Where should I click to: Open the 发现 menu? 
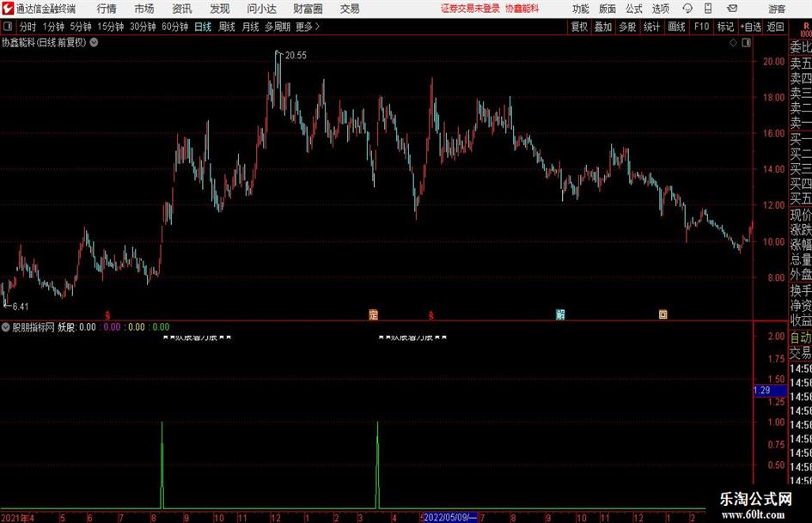pyautogui.click(x=220, y=9)
